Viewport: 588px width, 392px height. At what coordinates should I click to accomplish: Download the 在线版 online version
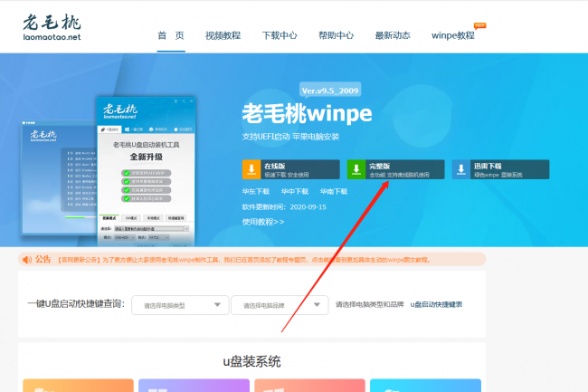tap(291, 169)
